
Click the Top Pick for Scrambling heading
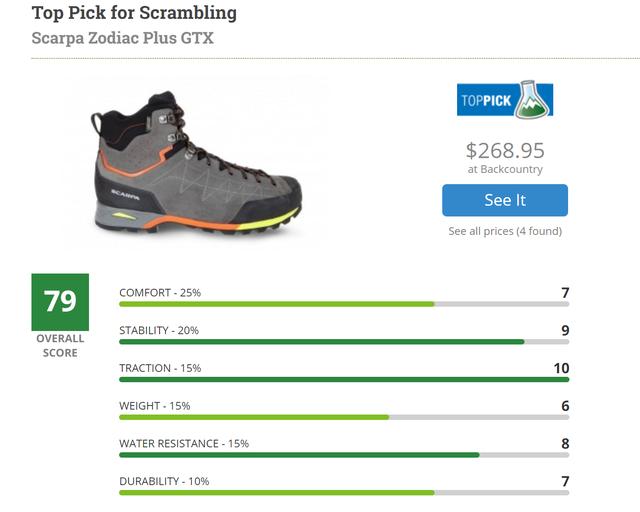[134, 13]
